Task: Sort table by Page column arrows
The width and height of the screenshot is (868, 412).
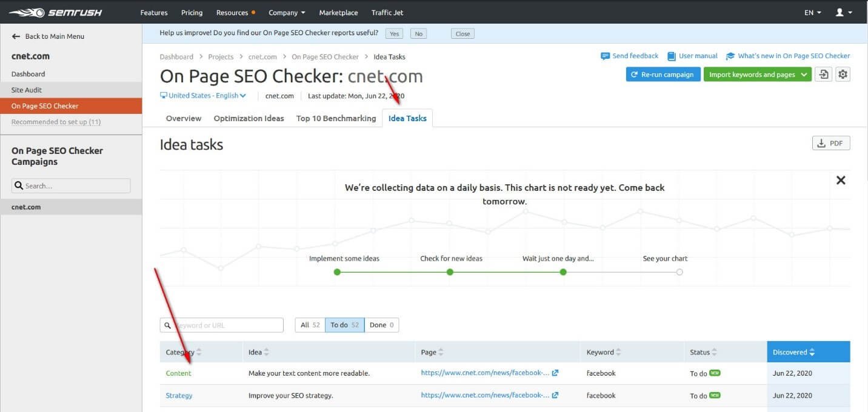Action: [x=441, y=352]
